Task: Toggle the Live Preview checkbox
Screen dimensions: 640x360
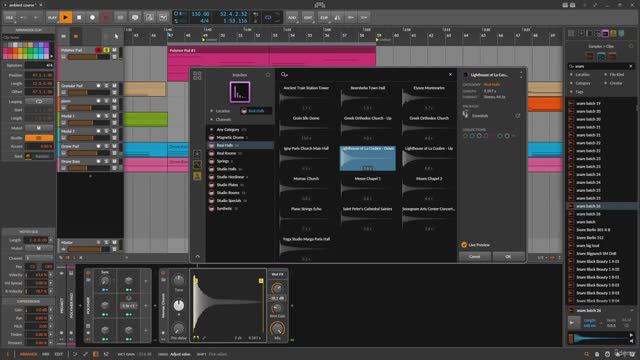Action: tap(464, 245)
